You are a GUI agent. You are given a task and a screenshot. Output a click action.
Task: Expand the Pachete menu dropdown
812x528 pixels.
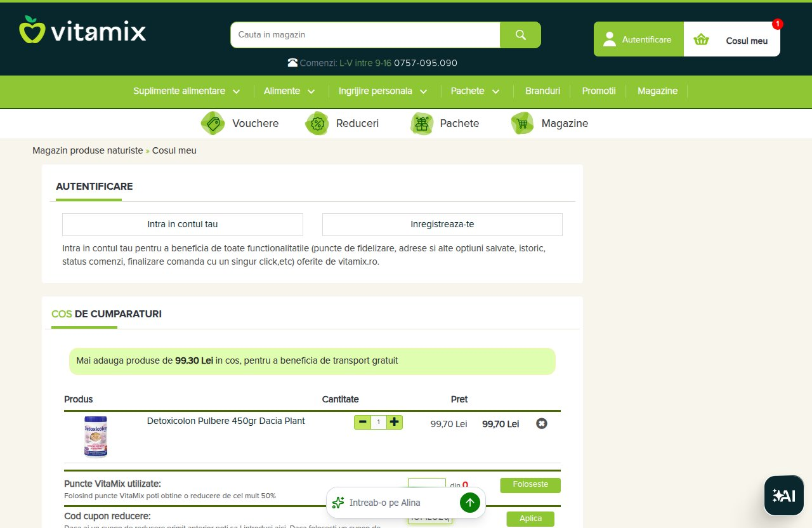pos(475,91)
